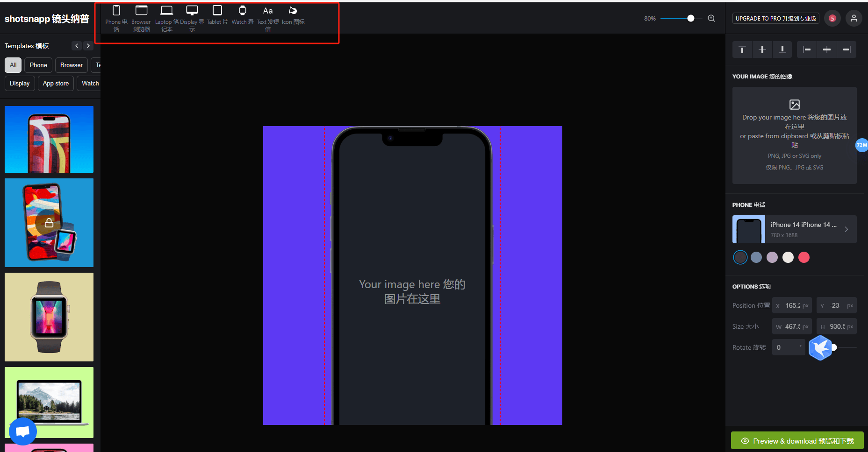Expand iPhone 14 device model selector
The image size is (868, 452).
click(794, 229)
